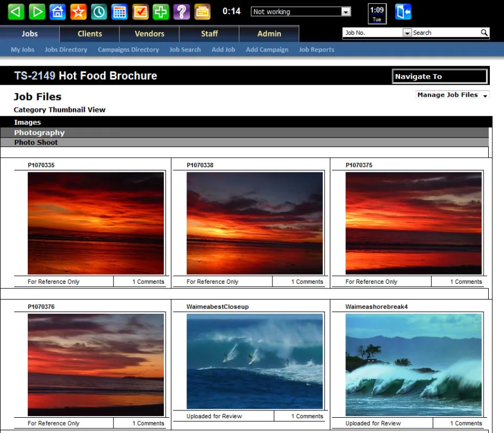Collapse the Photo Shoot section header

[x=244, y=142]
